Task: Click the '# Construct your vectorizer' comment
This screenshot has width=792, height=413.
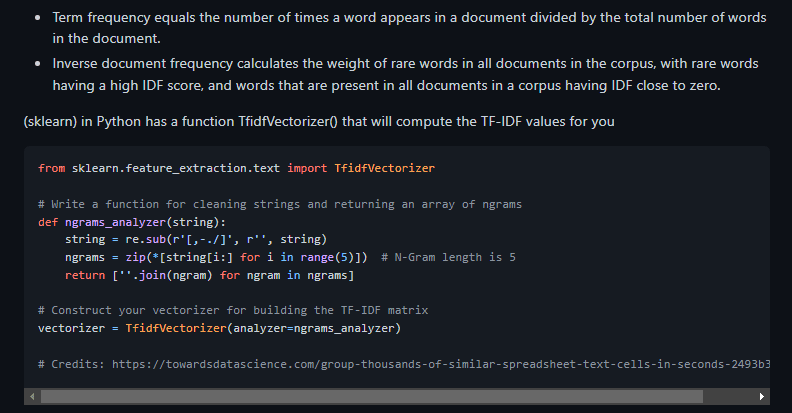Action: [233, 311]
